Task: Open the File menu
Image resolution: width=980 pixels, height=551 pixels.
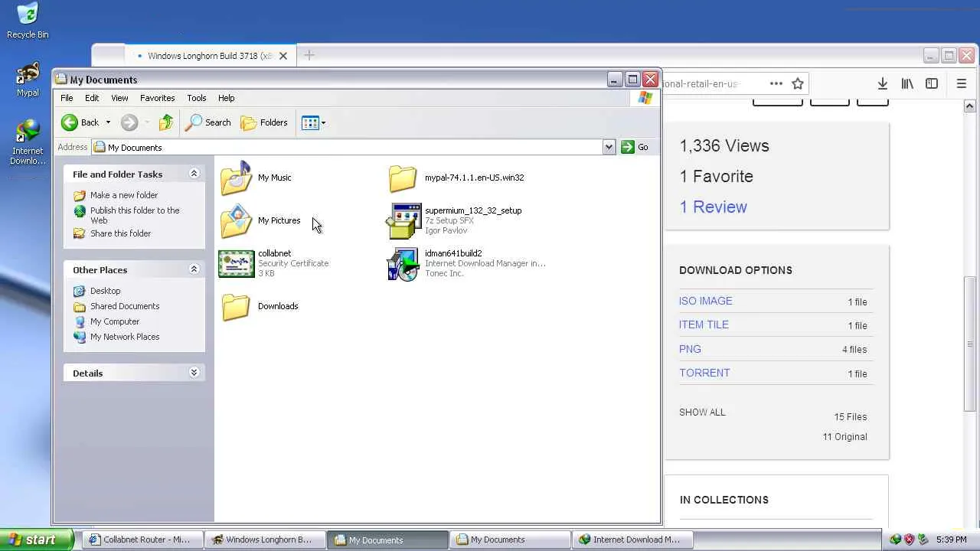Action: click(67, 98)
